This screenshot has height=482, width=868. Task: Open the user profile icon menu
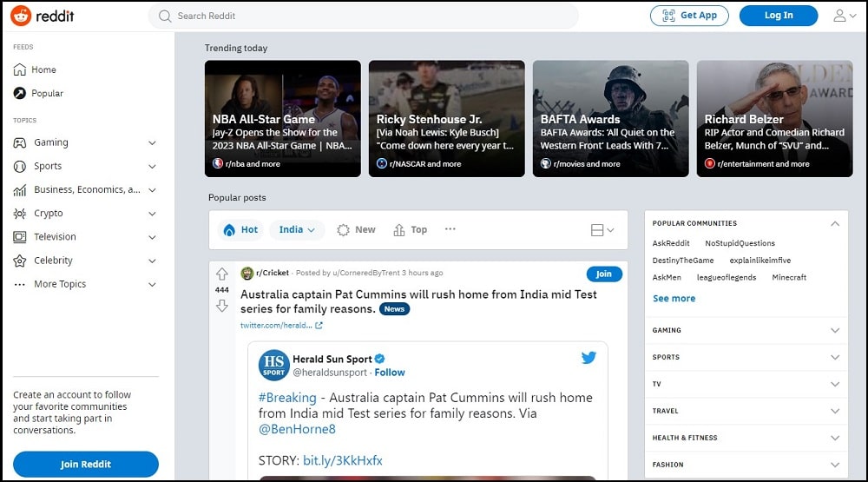pyautogui.click(x=845, y=16)
